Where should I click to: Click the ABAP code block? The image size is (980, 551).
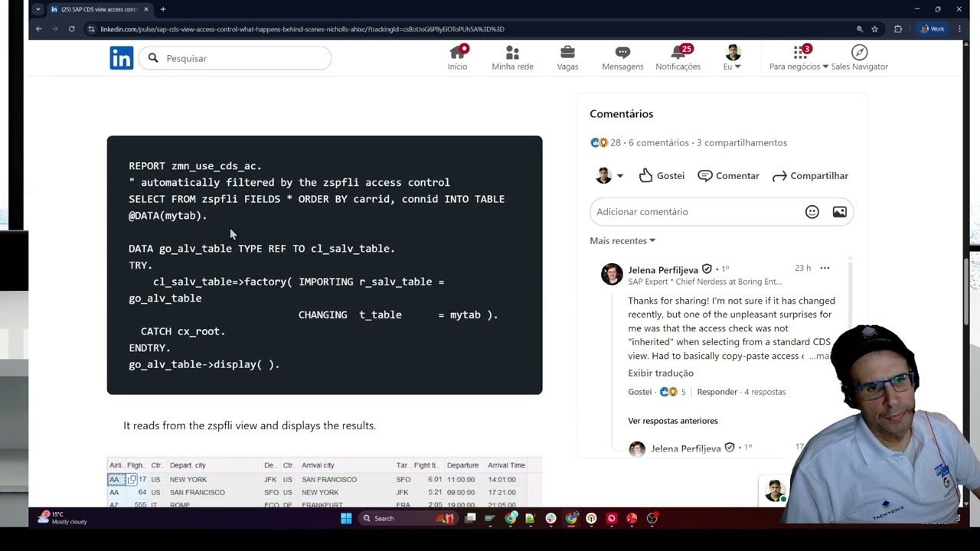tap(325, 265)
